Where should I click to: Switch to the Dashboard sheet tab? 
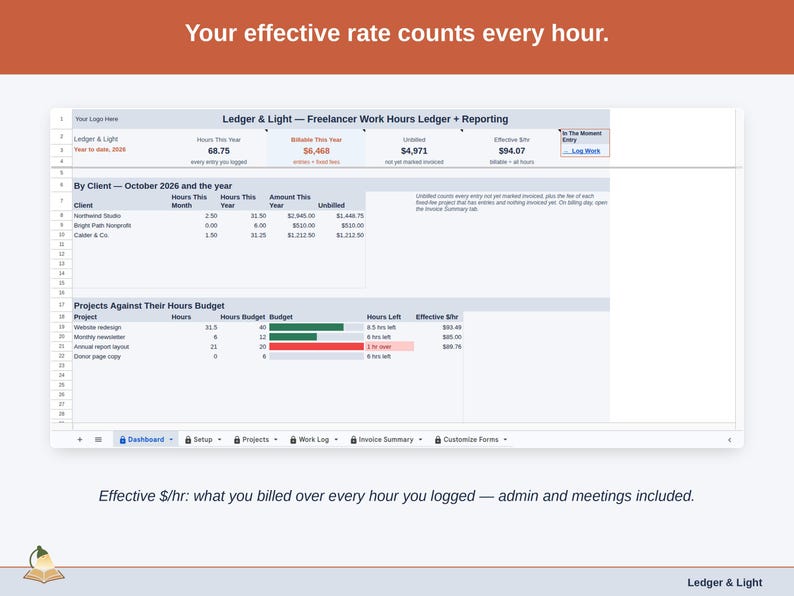(146, 440)
